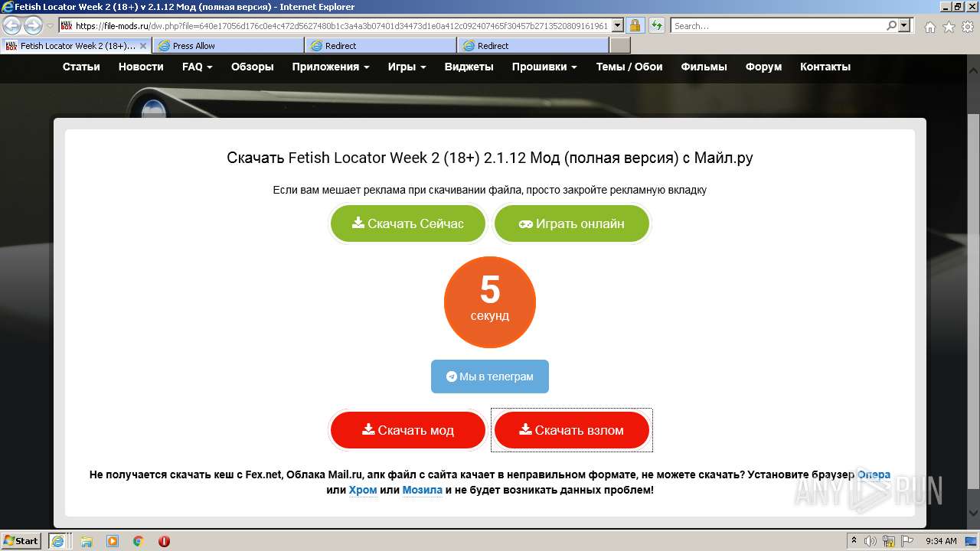Open the red Opera-style taskbar icon
Viewport: 980px width, 551px height.
pyautogui.click(x=164, y=541)
